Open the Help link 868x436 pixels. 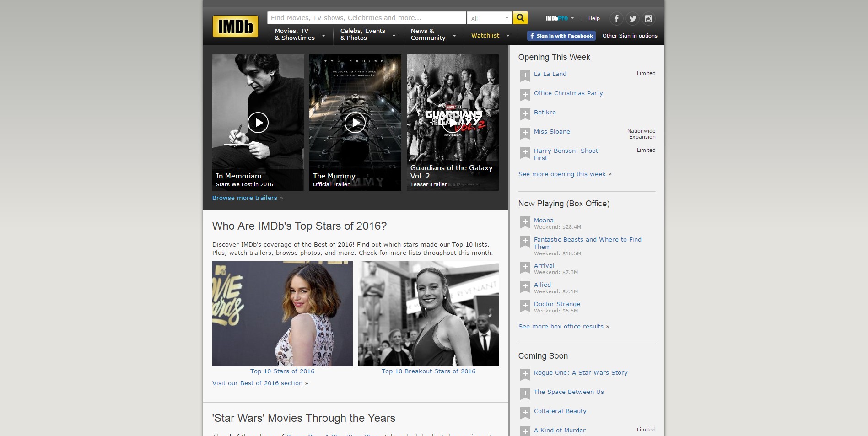(x=594, y=18)
